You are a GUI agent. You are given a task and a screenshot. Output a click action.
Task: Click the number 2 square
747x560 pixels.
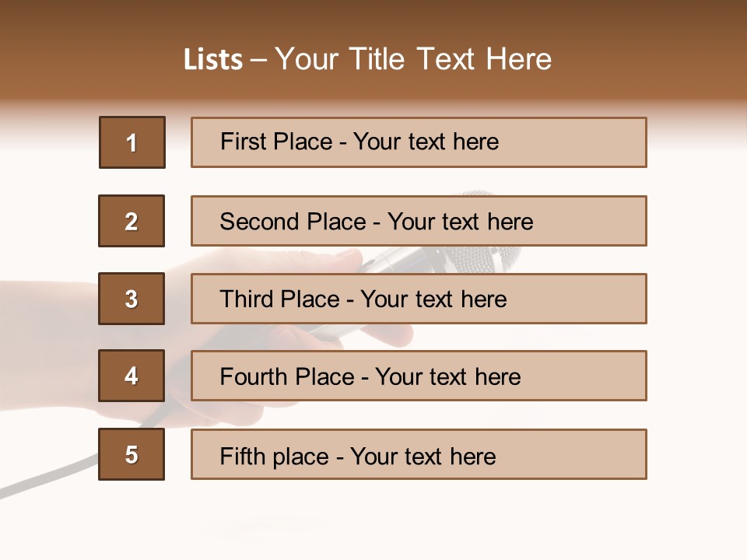click(x=132, y=221)
